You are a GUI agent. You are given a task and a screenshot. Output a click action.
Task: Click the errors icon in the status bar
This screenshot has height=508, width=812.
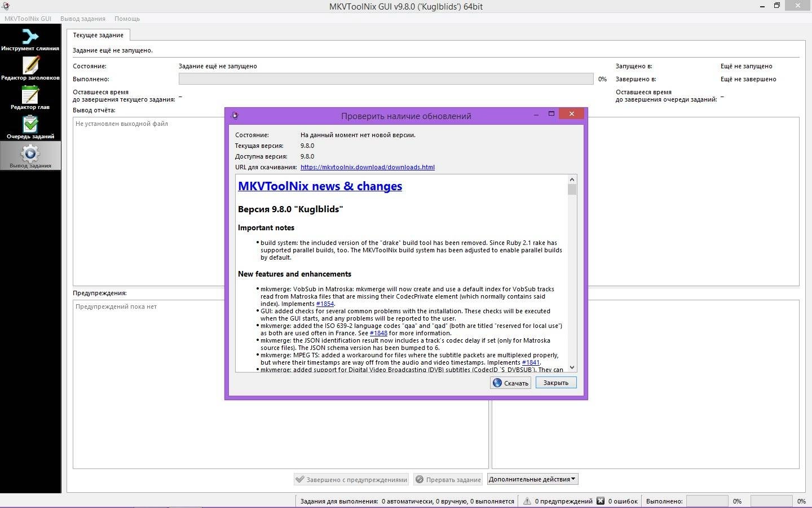601,501
